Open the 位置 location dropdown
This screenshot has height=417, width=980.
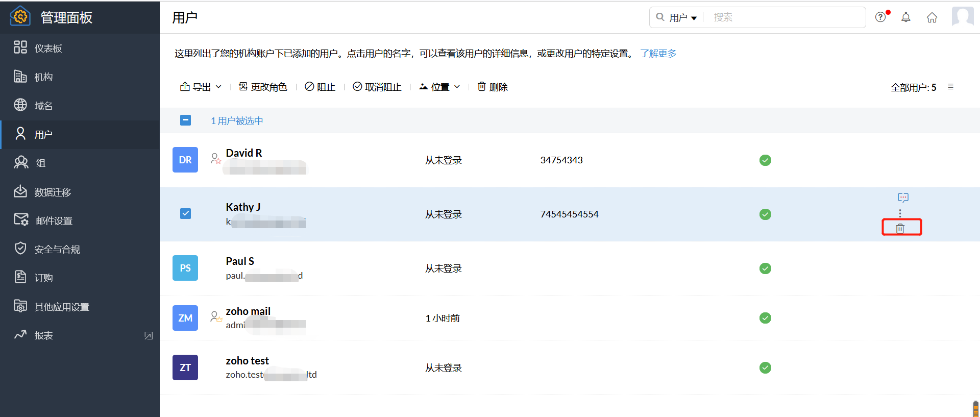(x=439, y=87)
